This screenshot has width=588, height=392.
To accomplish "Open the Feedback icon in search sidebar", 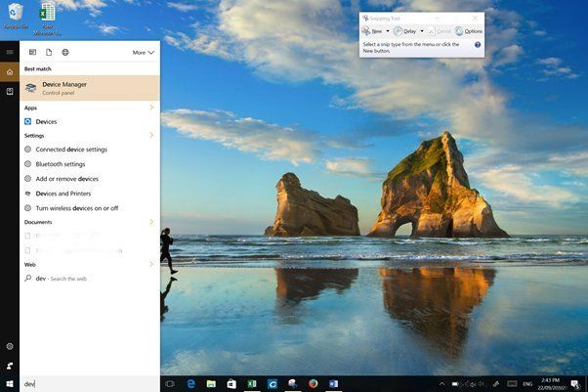I will [10, 366].
